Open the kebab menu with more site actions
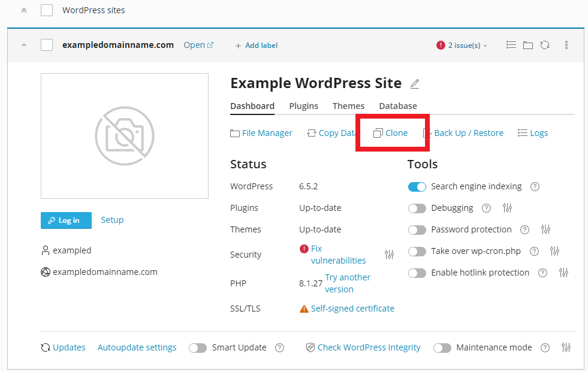Image resolution: width=588 pixels, height=372 pixels. click(x=566, y=44)
